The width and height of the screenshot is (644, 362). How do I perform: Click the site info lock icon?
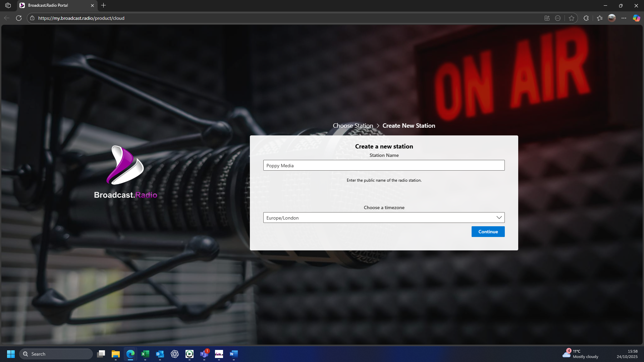32,18
